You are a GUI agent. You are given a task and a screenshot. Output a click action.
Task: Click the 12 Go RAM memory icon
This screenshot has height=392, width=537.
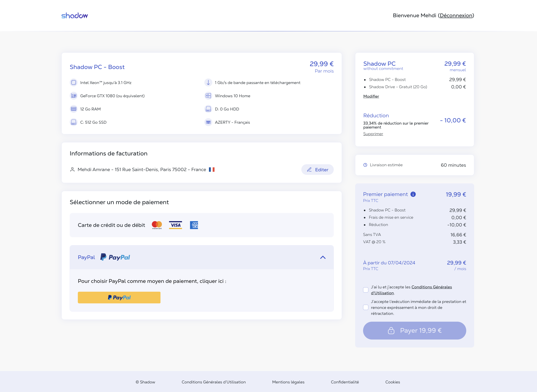[x=74, y=109]
